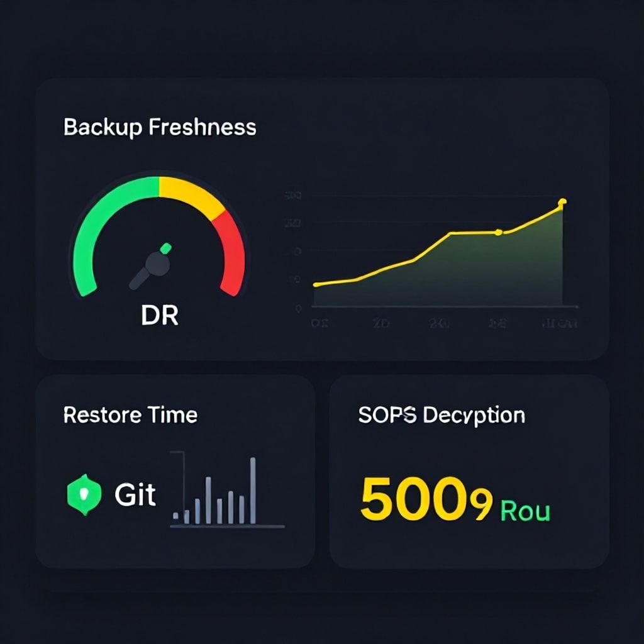Click the Restore Time heading
The height and width of the screenshot is (644, 644).
pos(130,415)
